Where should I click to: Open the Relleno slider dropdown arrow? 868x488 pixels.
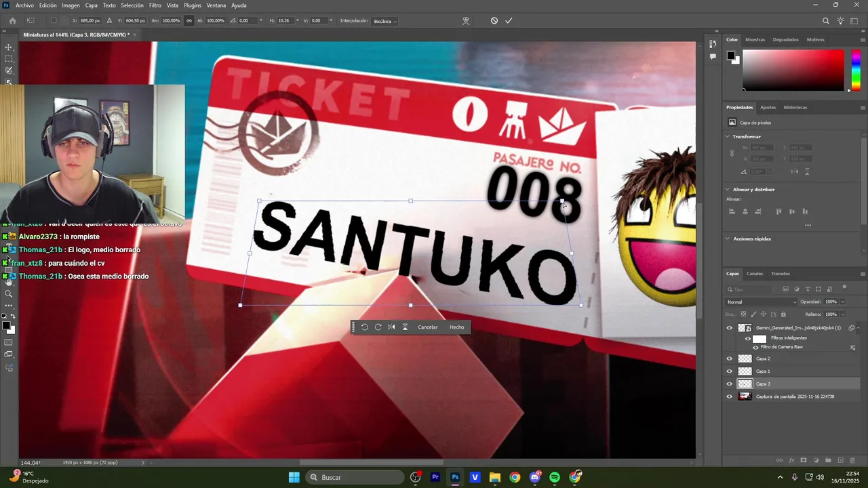point(843,314)
